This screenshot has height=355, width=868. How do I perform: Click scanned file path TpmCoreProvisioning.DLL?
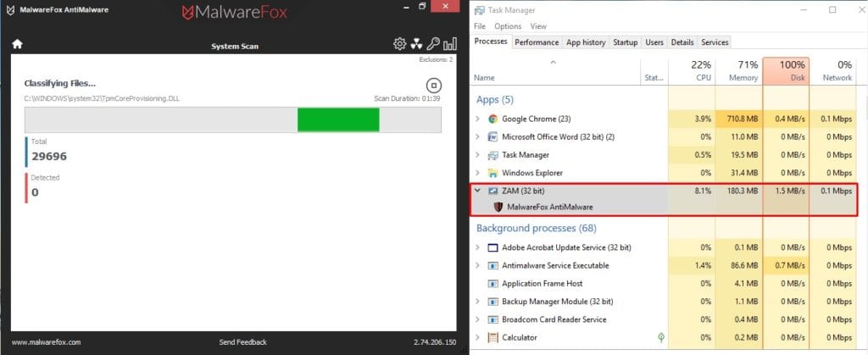point(102,99)
